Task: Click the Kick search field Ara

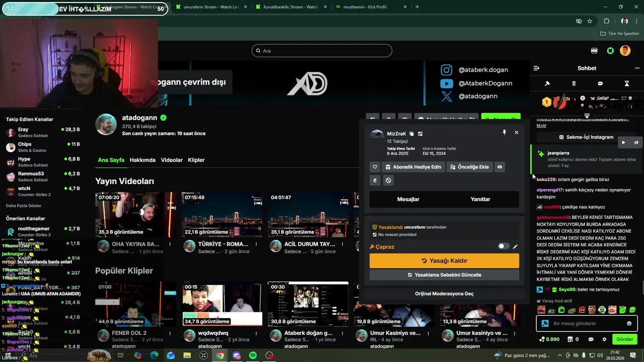Action: pyautogui.click(x=322, y=51)
